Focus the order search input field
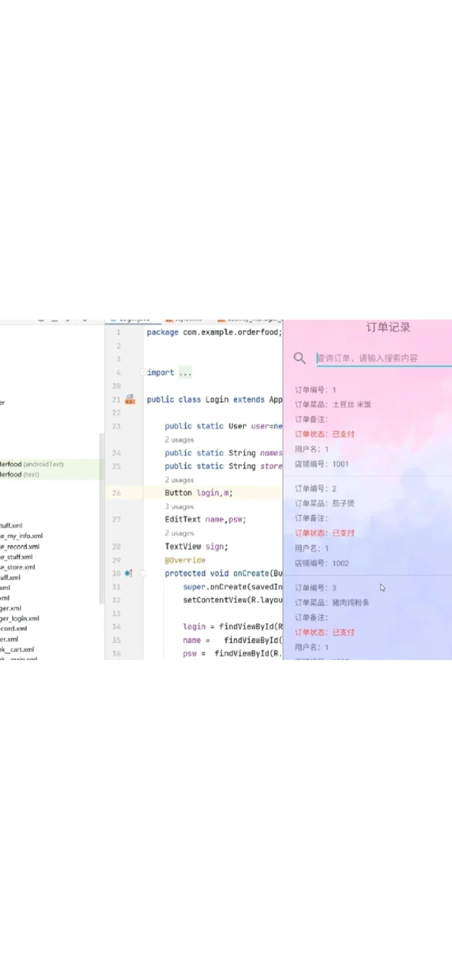 [383, 358]
